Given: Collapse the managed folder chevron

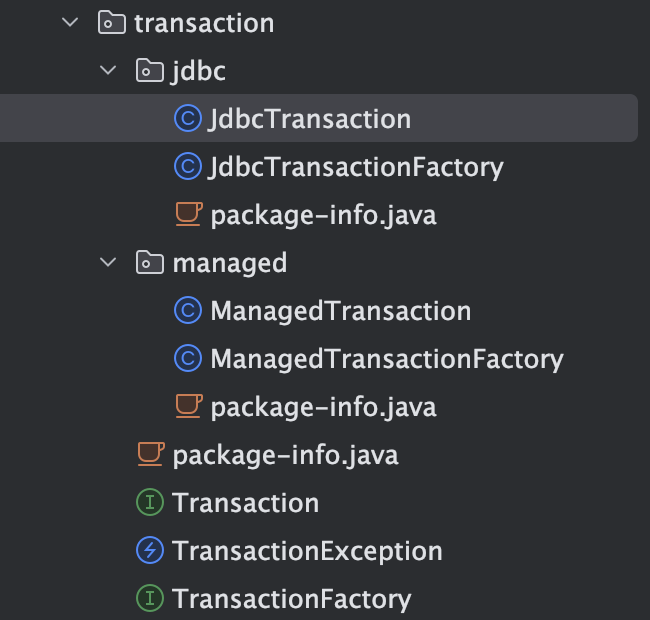Looking at the screenshot, I should tap(108, 262).
